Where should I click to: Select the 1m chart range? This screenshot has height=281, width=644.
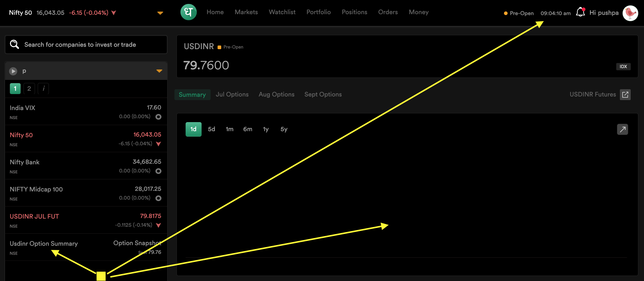tap(229, 129)
